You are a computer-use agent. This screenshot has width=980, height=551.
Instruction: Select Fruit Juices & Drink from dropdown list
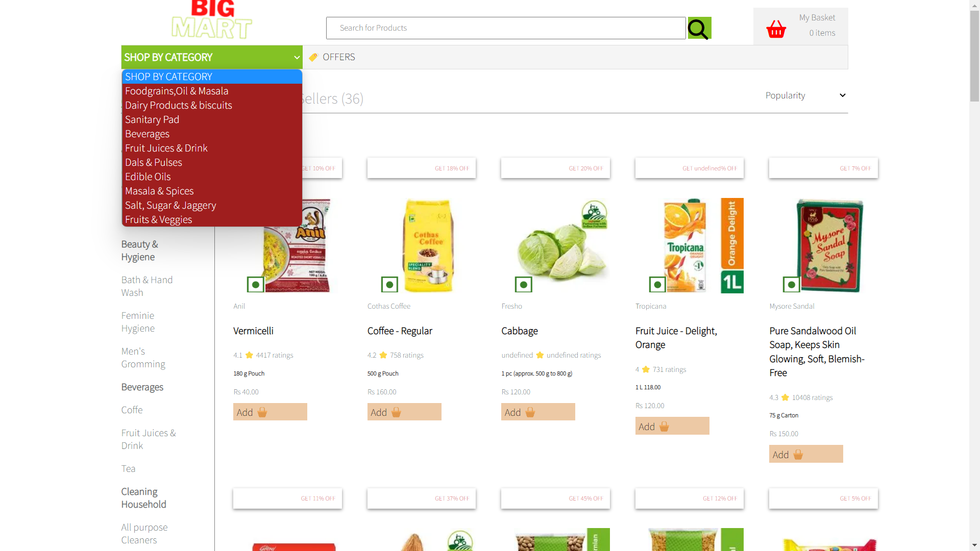166,148
